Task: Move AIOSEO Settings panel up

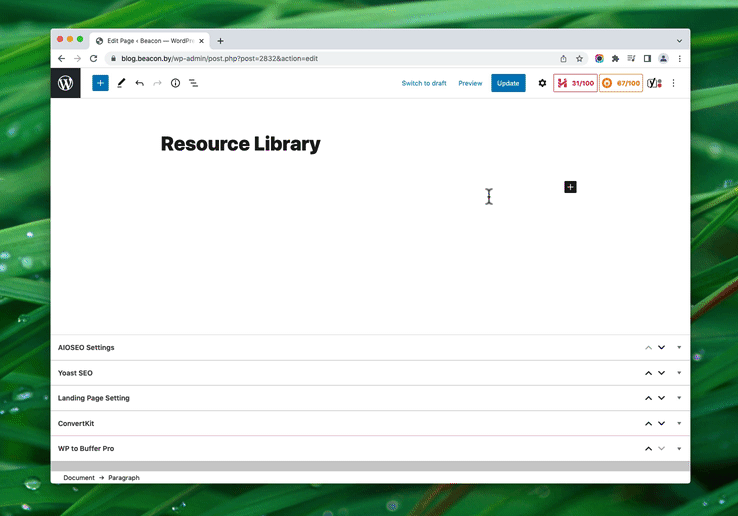Action: tap(648, 347)
